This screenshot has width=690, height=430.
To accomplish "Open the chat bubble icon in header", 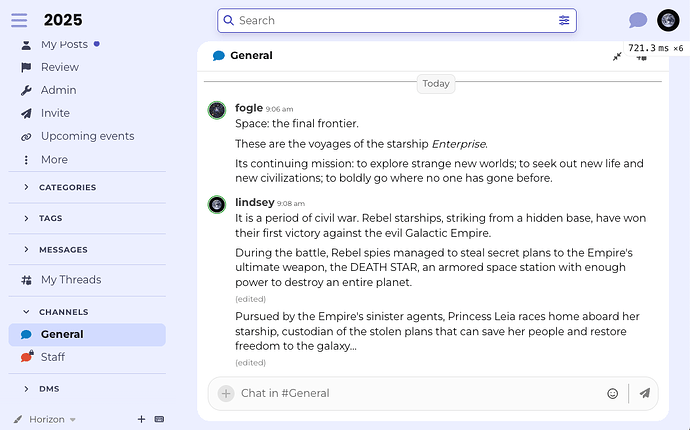I will 638,20.
